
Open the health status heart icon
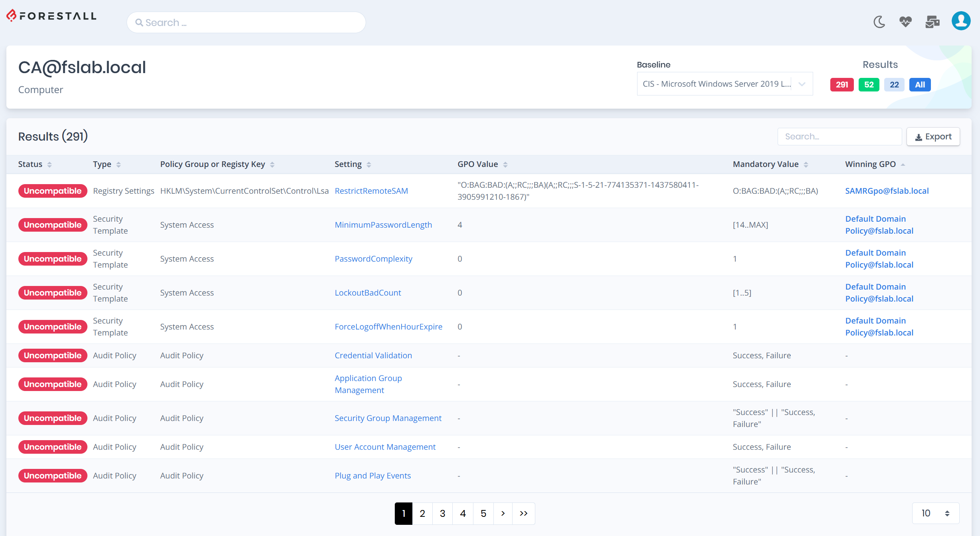click(x=906, y=22)
